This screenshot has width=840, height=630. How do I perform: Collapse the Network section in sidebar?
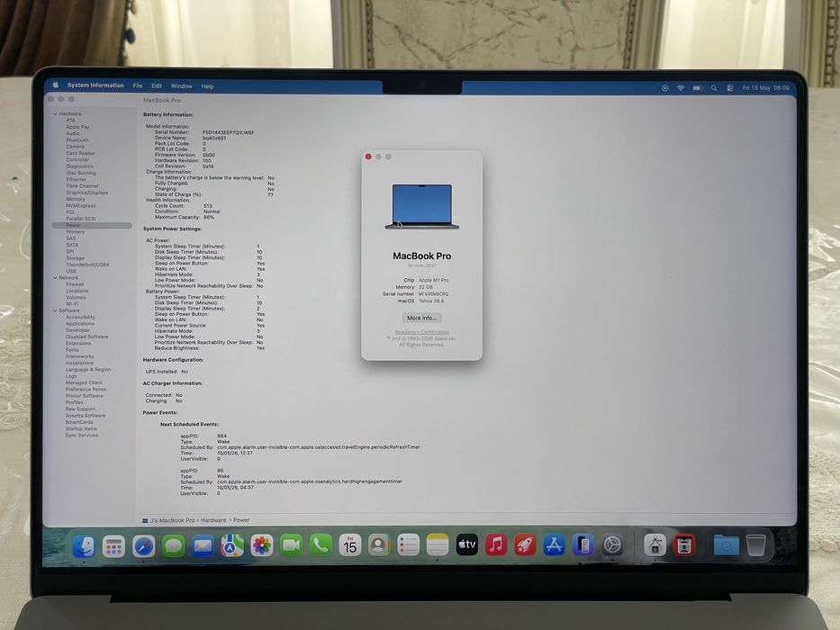click(x=55, y=277)
